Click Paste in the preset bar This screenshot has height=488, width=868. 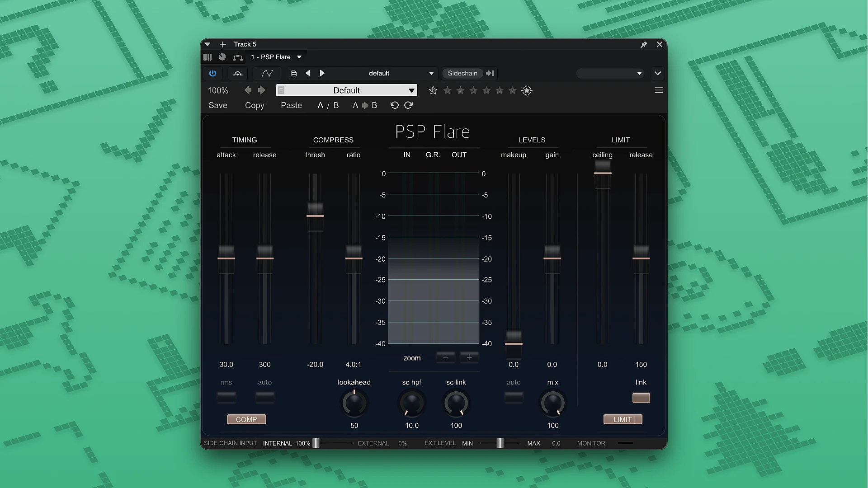pyautogui.click(x=291, y=105)
